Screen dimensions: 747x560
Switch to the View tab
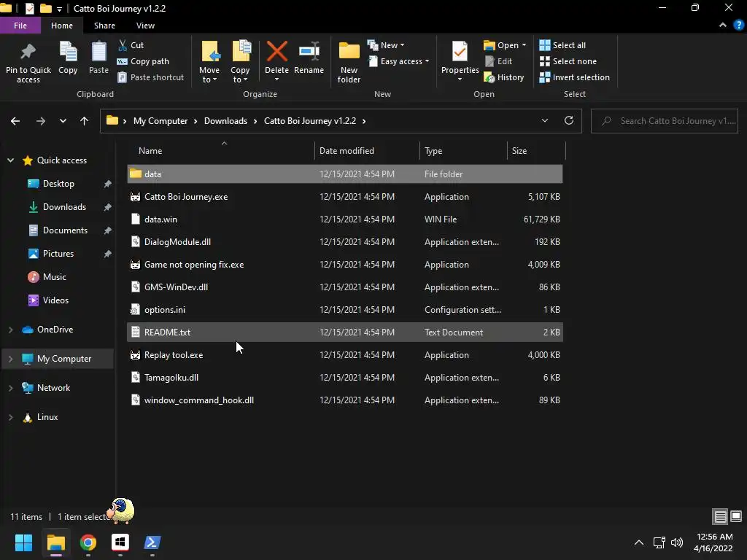pyautogui.click(x=145, y=26)
